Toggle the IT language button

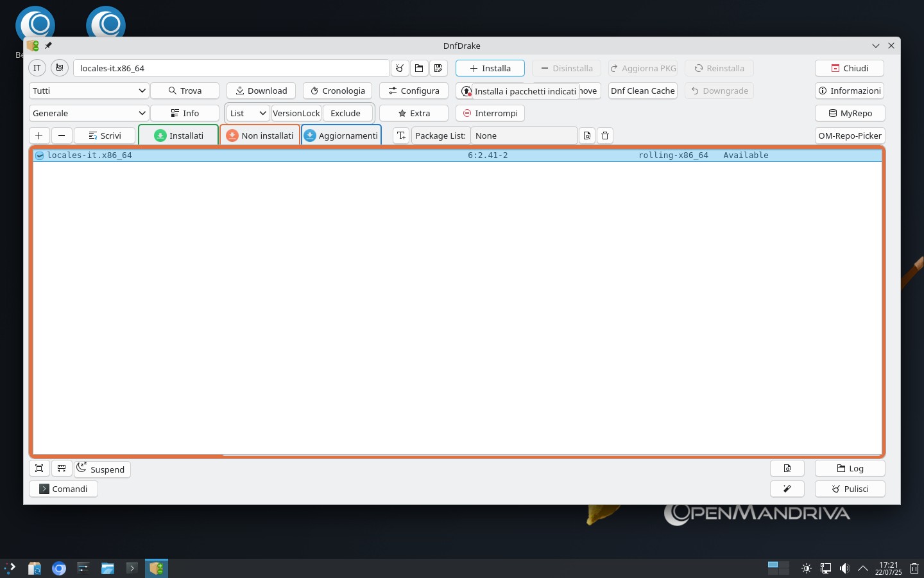[37, 68]
